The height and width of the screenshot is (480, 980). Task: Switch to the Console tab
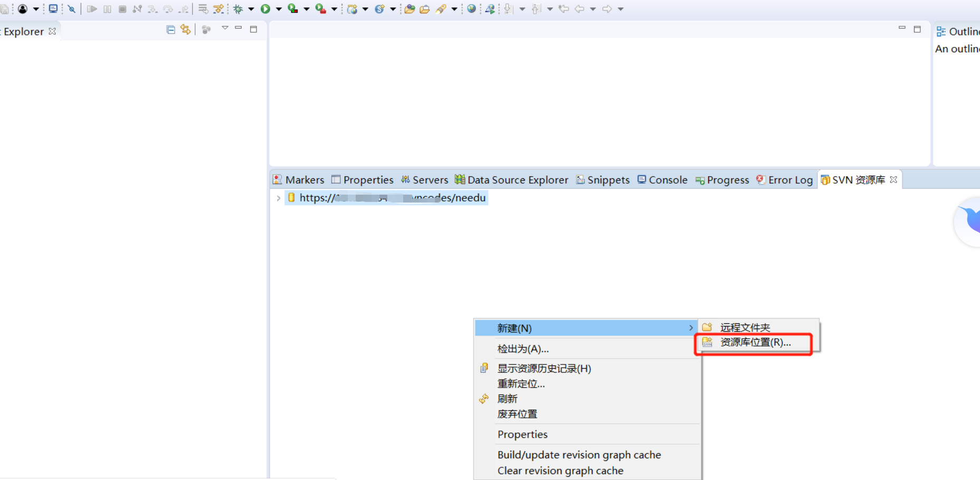[668, 179]
